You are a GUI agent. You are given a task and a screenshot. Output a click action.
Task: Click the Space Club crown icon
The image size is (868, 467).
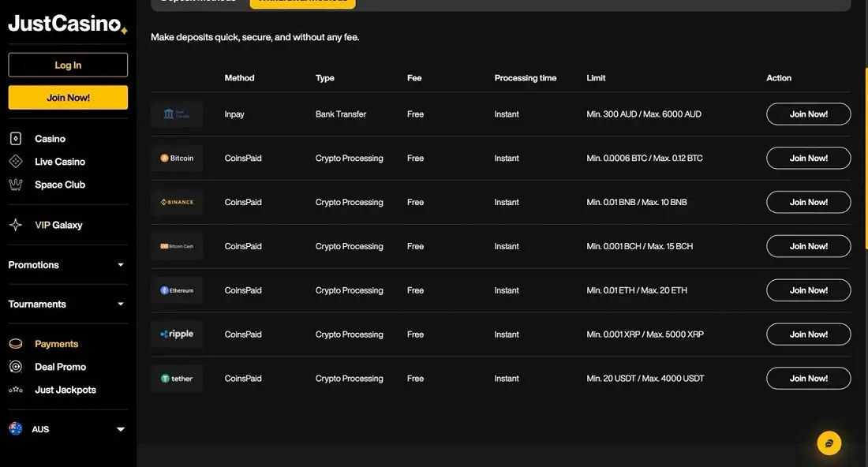16,185
